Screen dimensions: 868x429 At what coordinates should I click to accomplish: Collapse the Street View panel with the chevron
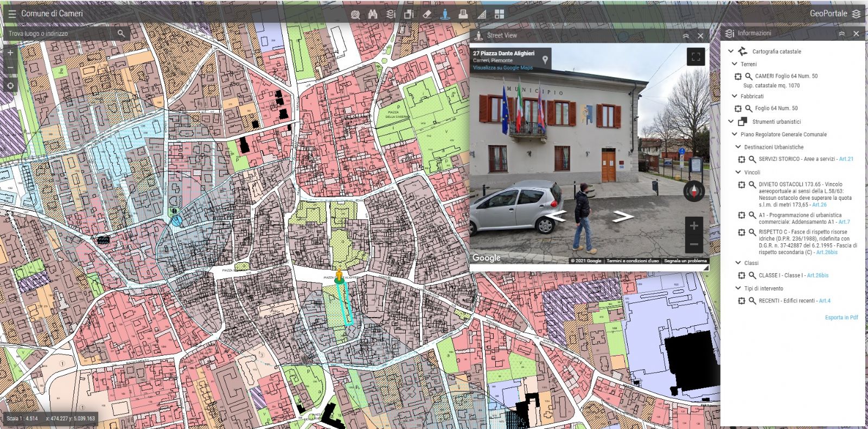pos(686,36)
